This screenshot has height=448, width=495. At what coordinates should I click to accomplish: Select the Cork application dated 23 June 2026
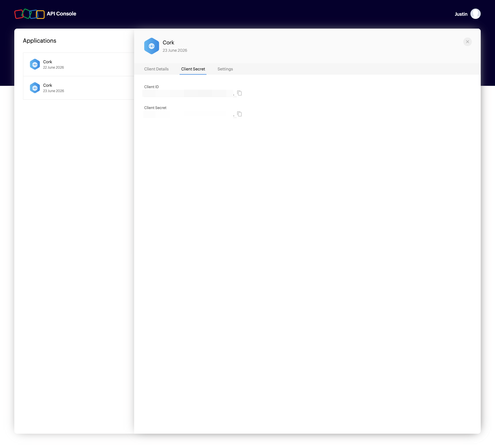click(x=79, y=88)
